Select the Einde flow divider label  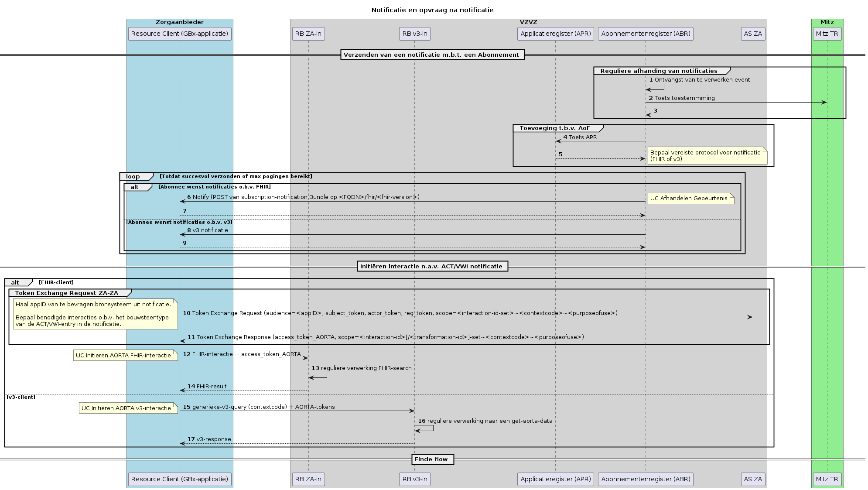432,459
